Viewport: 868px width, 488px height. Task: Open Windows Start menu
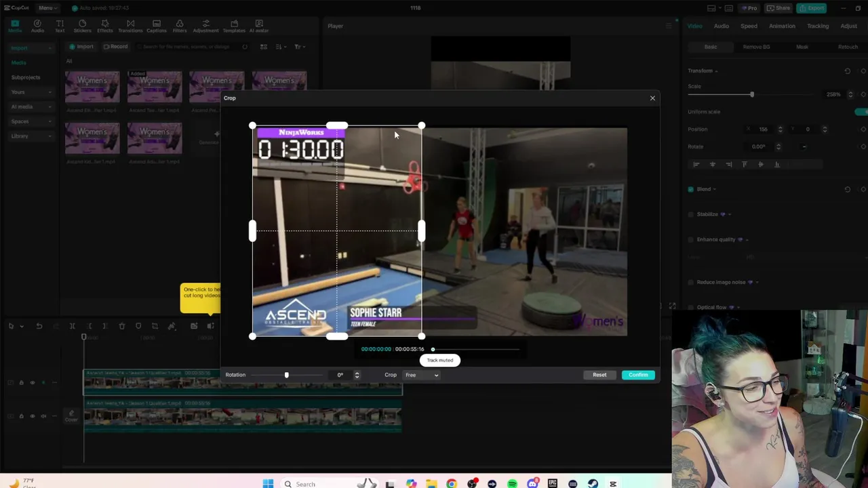pyautogui.click(x=268, y=483)
